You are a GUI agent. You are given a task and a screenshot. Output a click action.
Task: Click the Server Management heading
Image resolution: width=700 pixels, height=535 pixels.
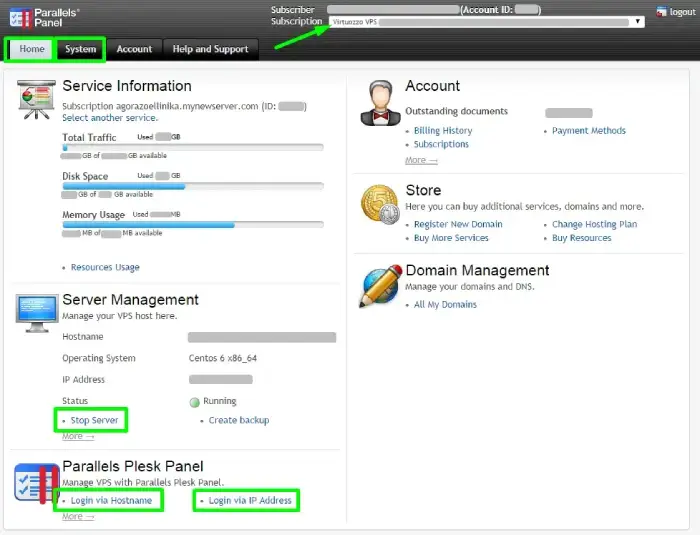coord(130,300)
